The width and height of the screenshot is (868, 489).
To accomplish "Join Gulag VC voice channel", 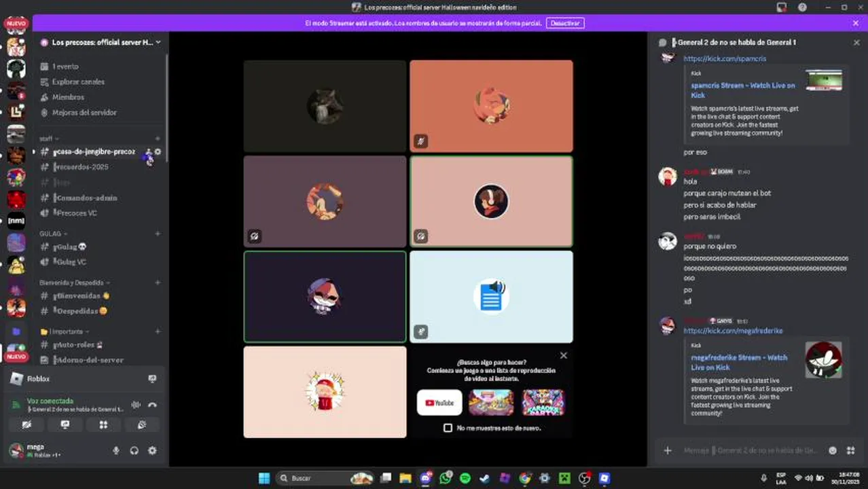I will (x=70, y=261).
